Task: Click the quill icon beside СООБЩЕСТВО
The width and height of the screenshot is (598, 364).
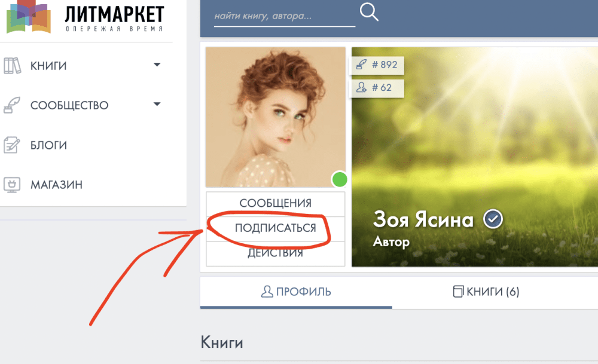Action: pyautogui.click(x=12, y=105)
